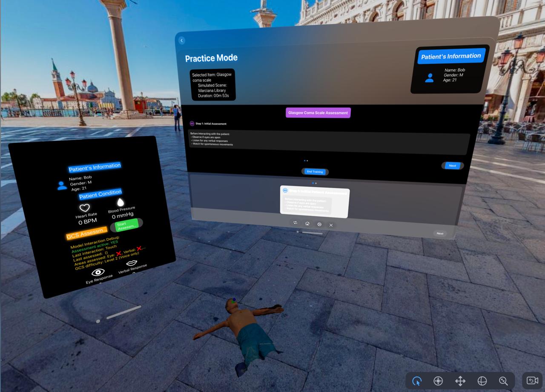
Task: Select the Verbal Response lips icon
Action: pos(132,263)
